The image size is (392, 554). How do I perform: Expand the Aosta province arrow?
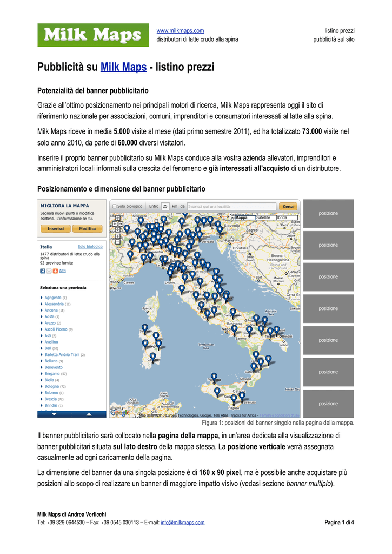(x=41, y=317)
